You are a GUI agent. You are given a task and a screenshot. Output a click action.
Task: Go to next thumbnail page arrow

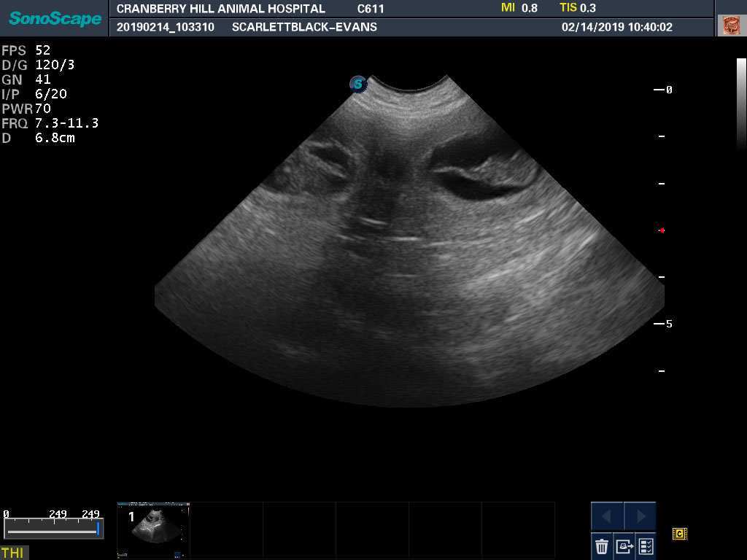pos(640,516)
